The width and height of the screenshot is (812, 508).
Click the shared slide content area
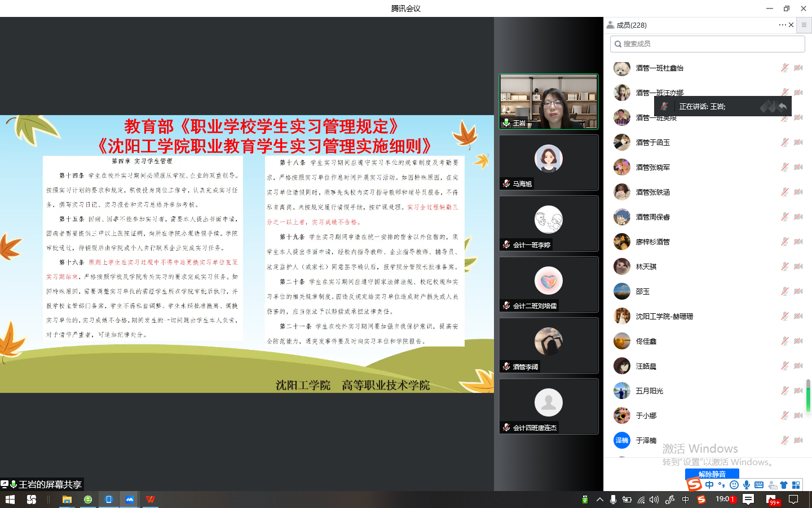[x=247, y=254]
